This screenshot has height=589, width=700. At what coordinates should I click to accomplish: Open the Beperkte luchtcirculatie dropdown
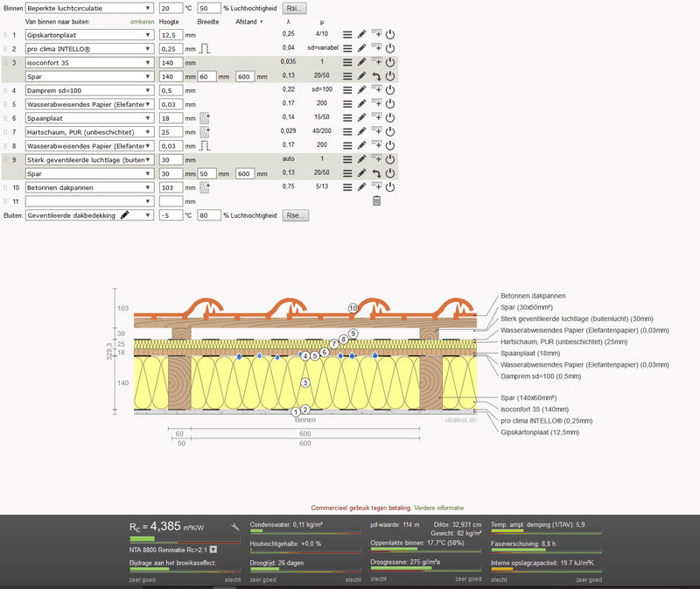89,8
